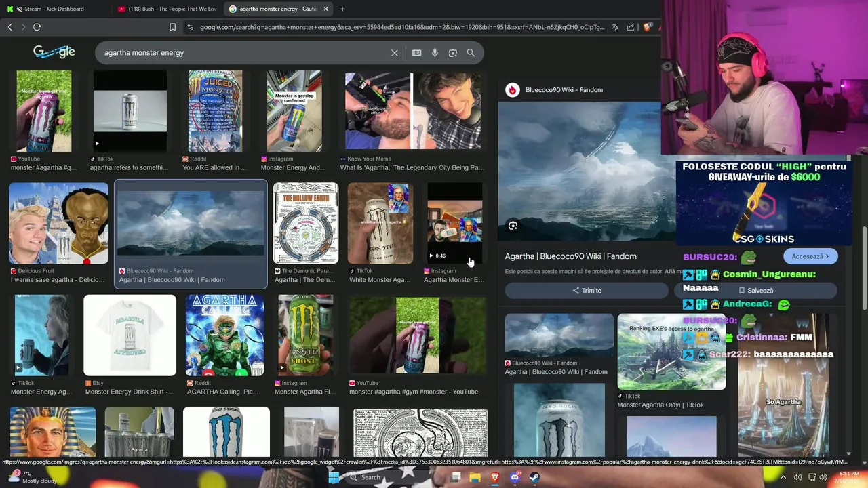
Task: Click the Lens icon on the preview image
Action: (513, 226)
